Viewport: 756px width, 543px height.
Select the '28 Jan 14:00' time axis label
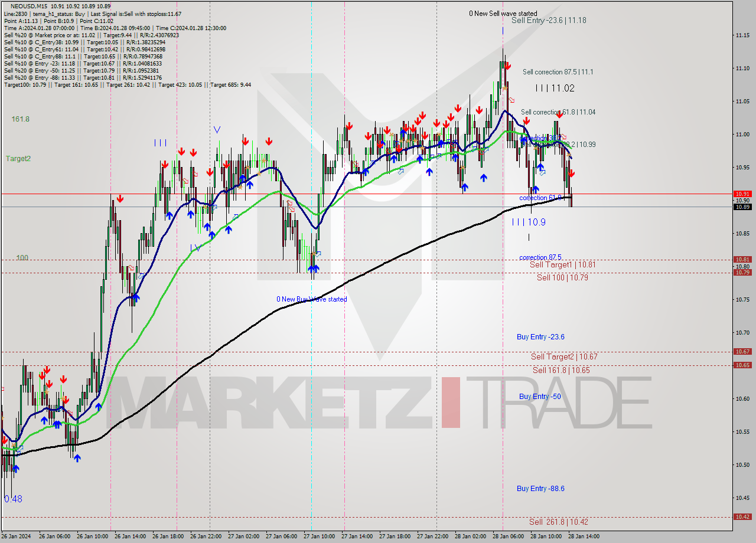coord(583,537)
